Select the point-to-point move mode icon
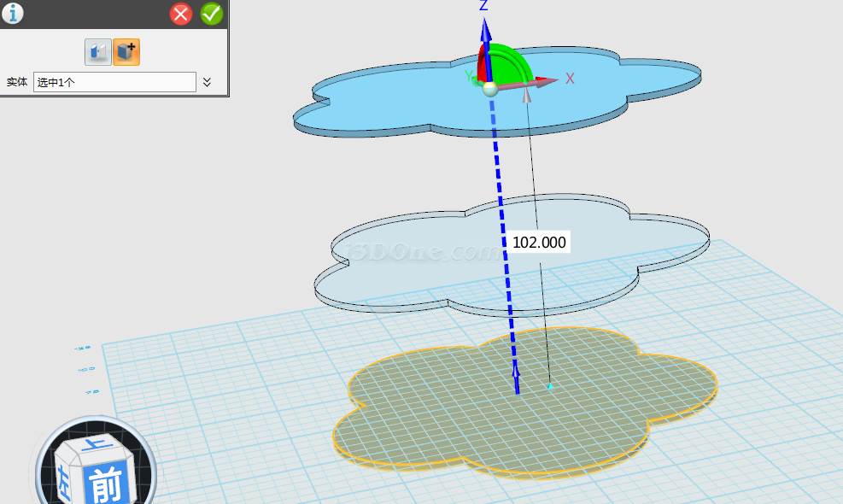The image size is (843, 504). (97, 52)
